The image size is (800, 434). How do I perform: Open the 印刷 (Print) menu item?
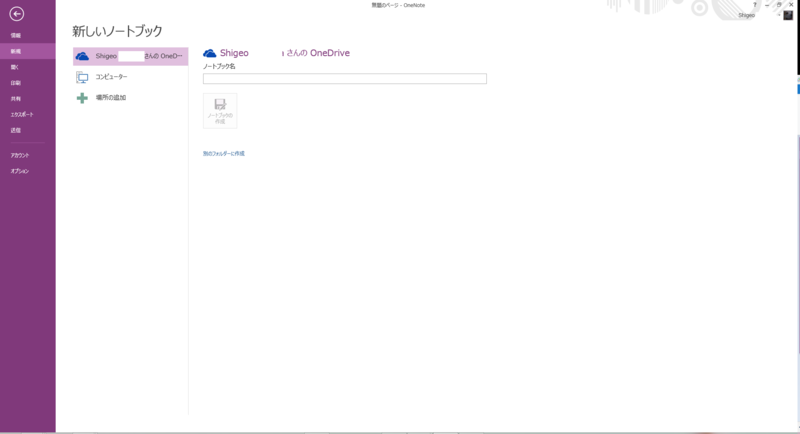click(28, 83)
